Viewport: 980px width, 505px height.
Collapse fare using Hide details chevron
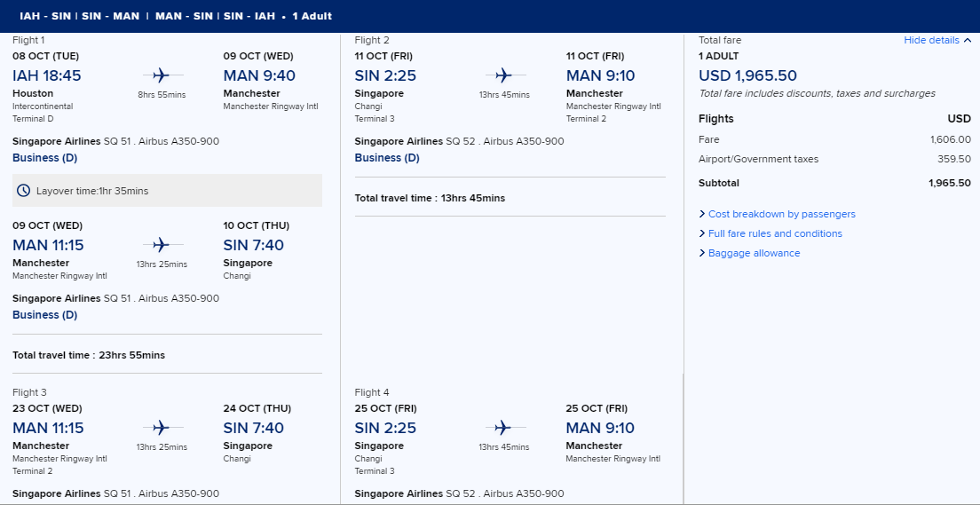click(x=968, y=40)
